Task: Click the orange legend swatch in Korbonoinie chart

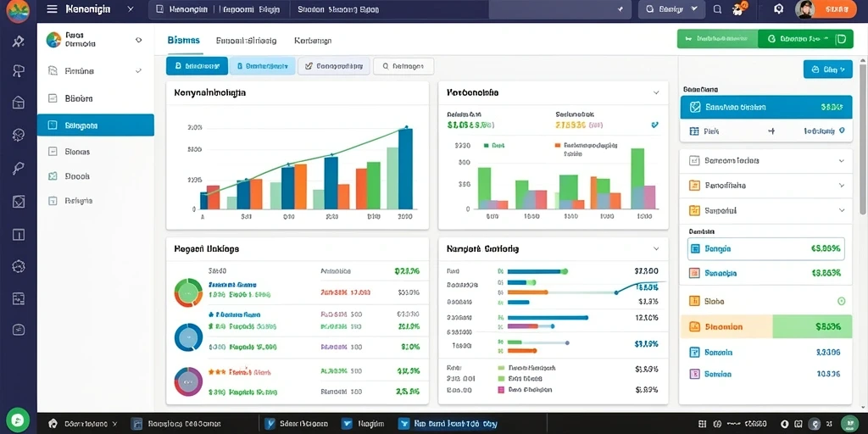Action: (x=558, y=146)
